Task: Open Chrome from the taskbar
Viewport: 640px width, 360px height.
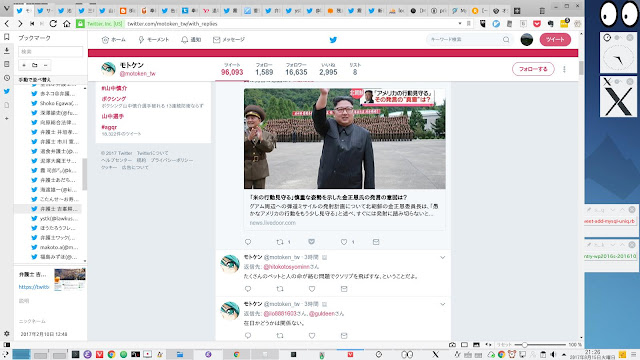Action: (111, 354)
